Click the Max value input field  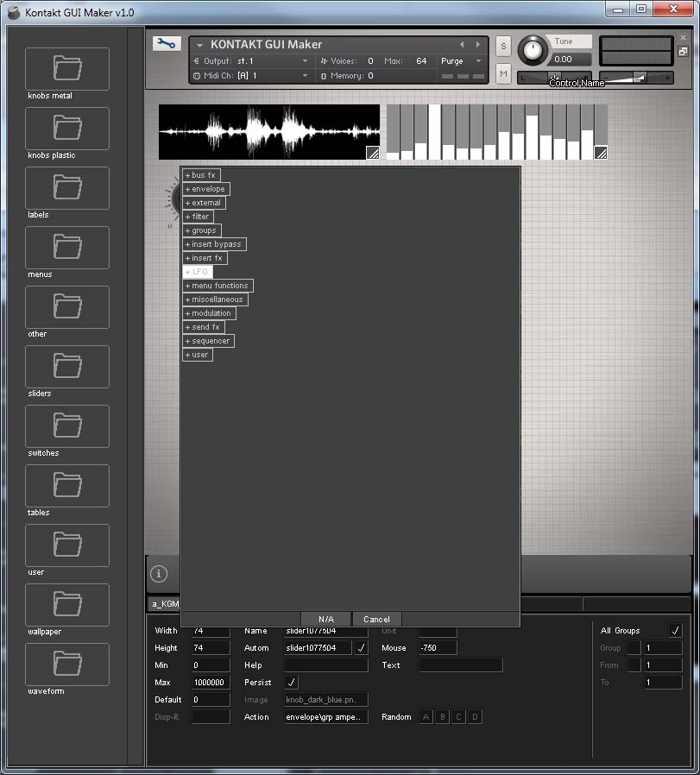point(211,683)
